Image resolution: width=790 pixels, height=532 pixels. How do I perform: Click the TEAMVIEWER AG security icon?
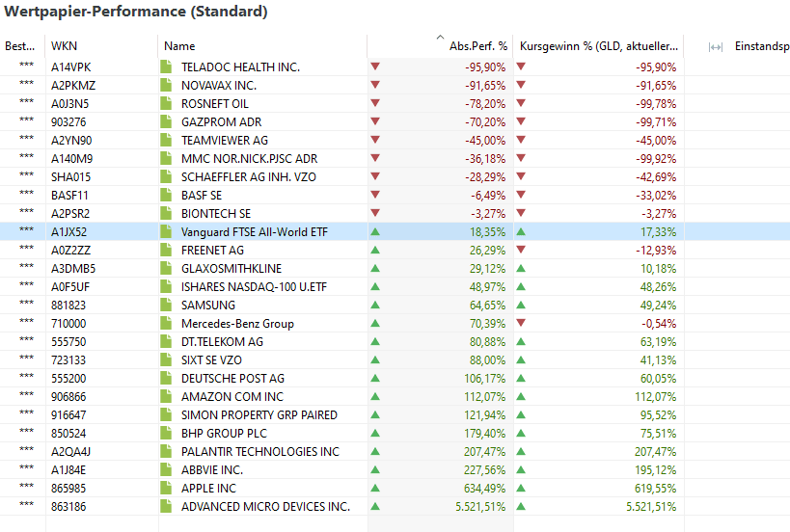point(166,140)
